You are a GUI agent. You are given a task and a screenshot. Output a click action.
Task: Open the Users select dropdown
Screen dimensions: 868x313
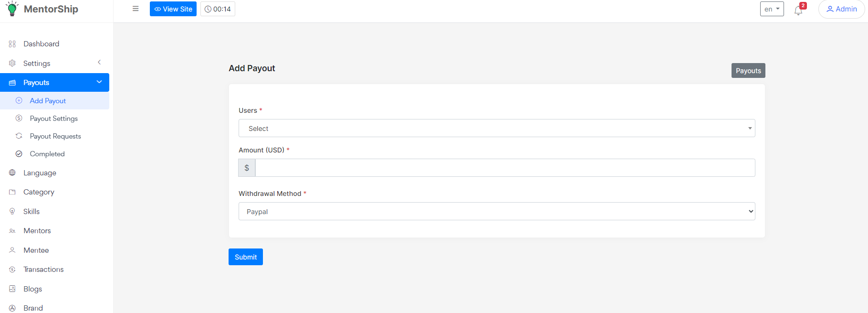(496, 129)
